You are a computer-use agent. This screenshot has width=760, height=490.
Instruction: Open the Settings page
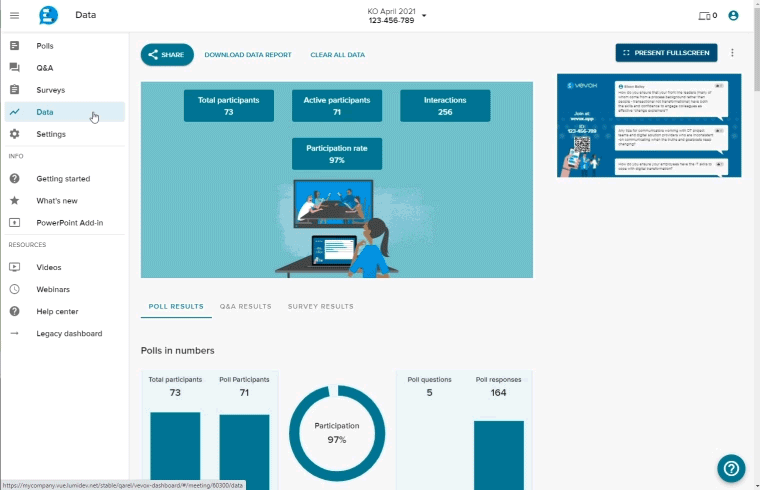[65, 134]
